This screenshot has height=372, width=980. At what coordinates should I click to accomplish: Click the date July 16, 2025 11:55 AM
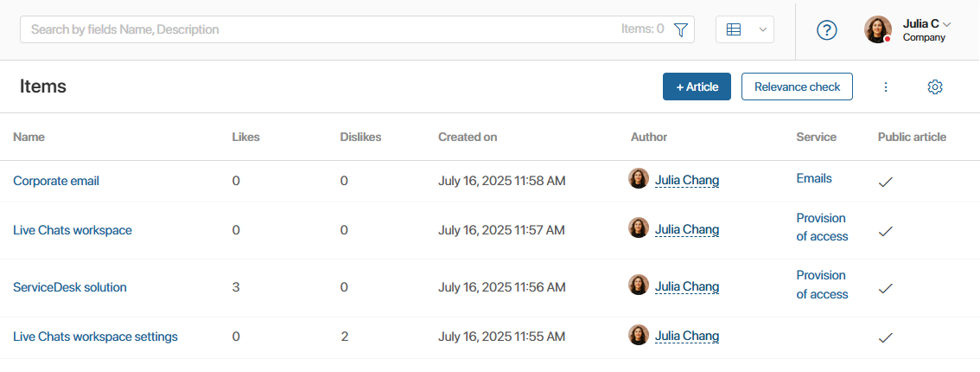(x=502, y=337)
